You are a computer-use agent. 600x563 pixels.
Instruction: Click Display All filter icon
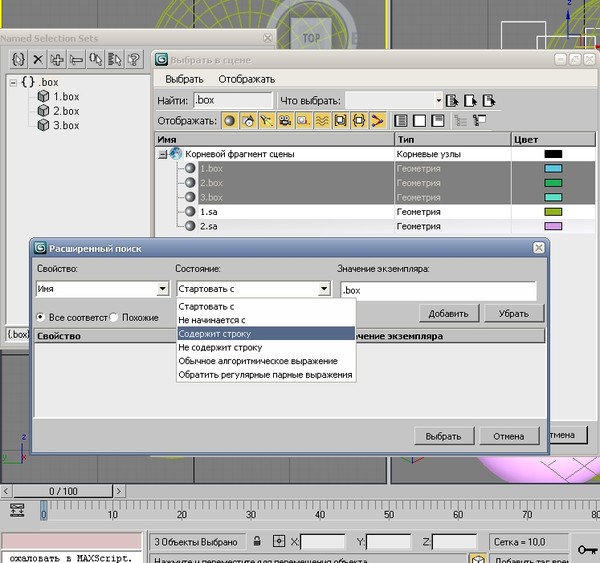[x=401, y=121]
